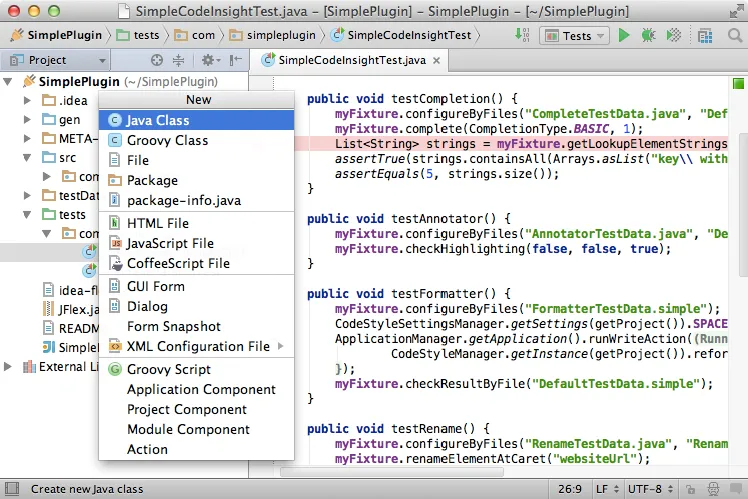Screen dimensions: 748x499
Task: Click the lock read-only icon in status bar
Action: point(690,489)
